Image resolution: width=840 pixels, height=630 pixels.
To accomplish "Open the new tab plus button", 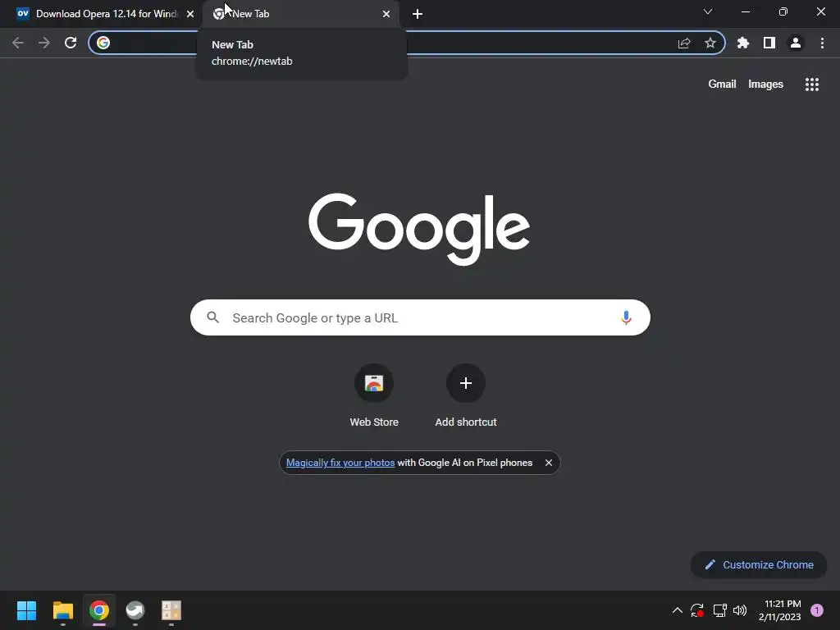I will (x=418, y=14).
